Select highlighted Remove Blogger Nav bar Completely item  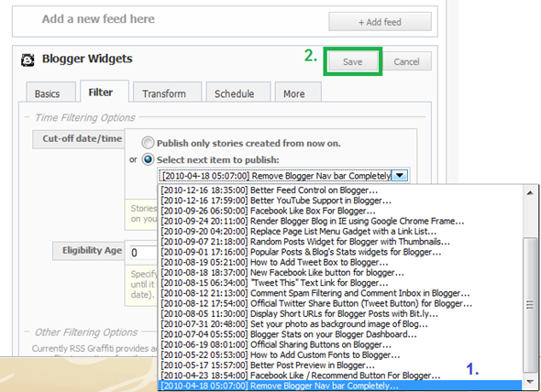point(340,386)
